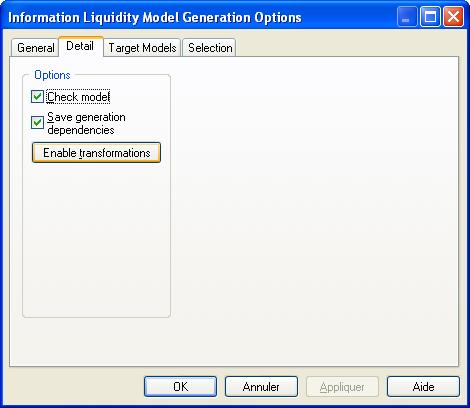Click the Enable transformations button

point(96,153)
